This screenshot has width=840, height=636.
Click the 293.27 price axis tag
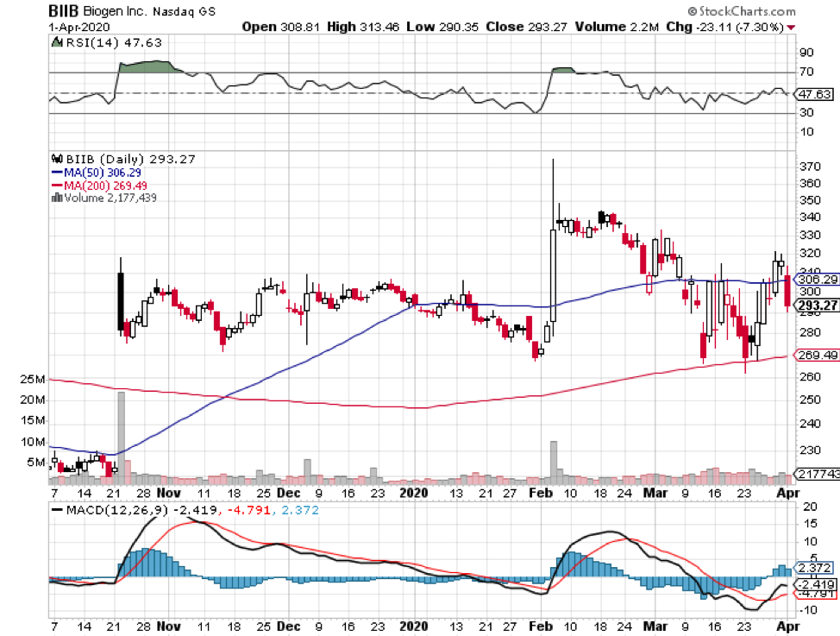[x=817, y=305]
